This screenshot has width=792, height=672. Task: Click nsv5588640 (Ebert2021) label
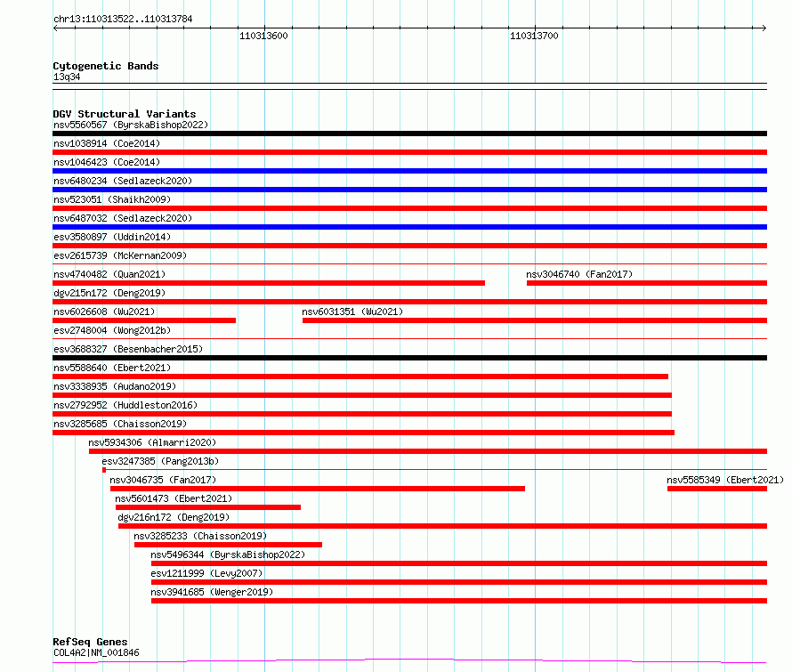tap(112, 368)
